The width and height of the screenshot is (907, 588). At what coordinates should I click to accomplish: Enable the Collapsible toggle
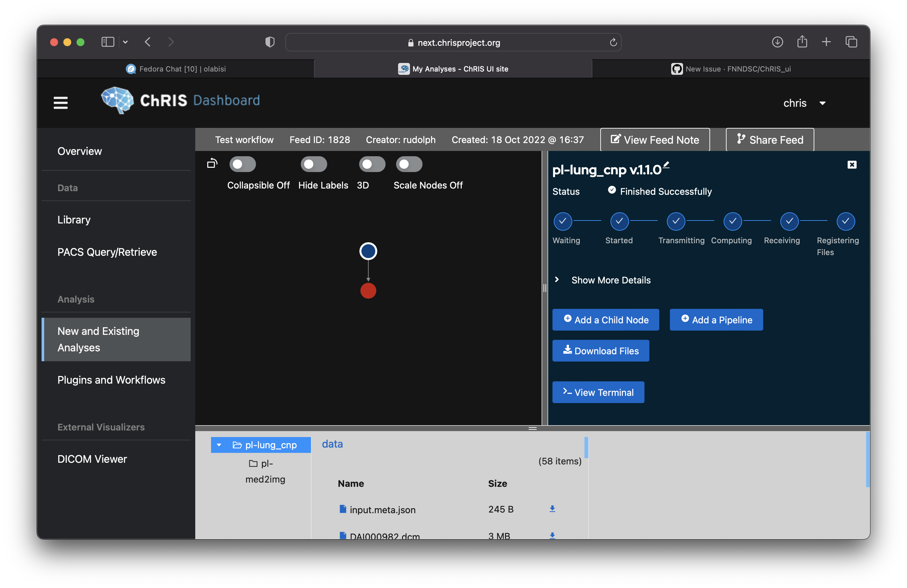point(242,164)
